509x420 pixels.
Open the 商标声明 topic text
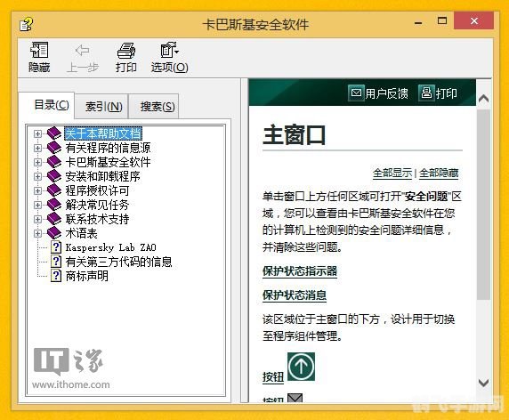click(86, 276)
